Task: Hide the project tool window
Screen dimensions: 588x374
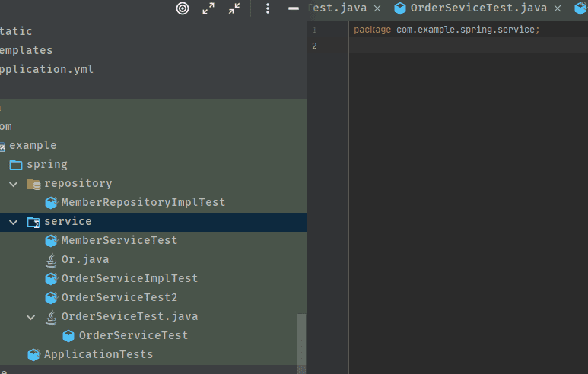Action: (294, 8)
